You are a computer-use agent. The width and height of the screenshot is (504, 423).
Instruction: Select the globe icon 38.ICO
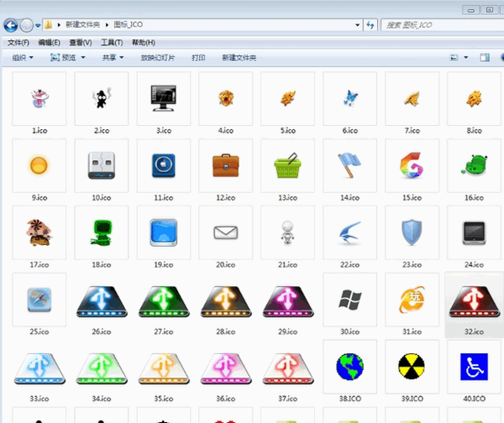click(x=349, y=366)
